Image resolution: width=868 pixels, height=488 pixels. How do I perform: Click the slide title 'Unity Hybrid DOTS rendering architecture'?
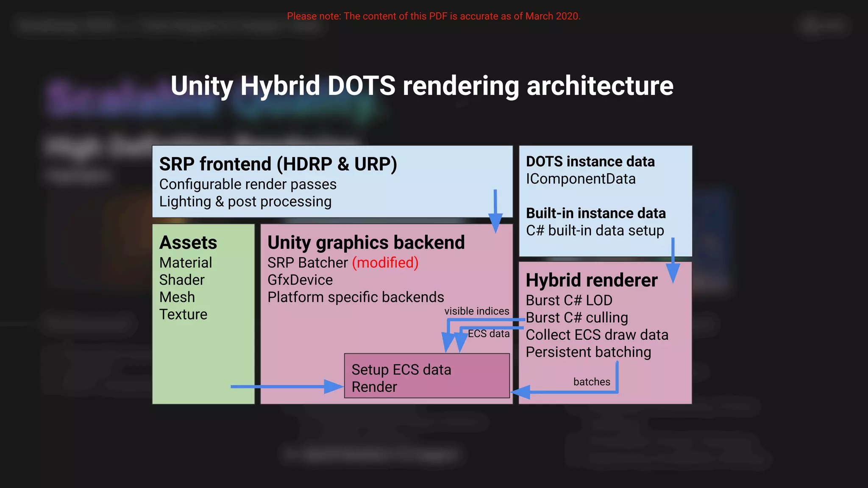click(422, 86)
